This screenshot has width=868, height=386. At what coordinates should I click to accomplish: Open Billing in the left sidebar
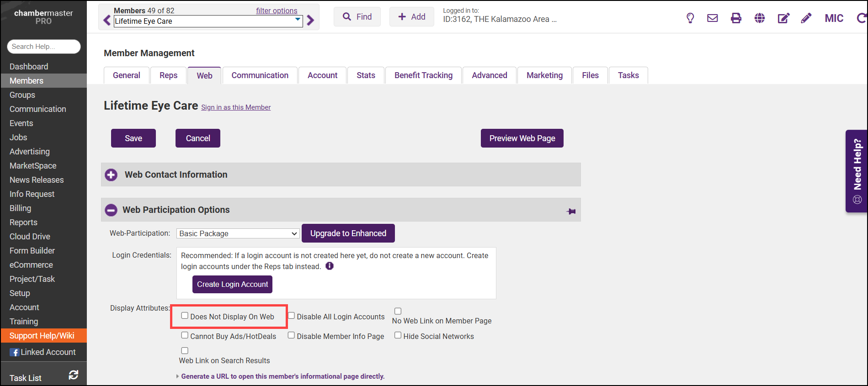tap(21, 208)
